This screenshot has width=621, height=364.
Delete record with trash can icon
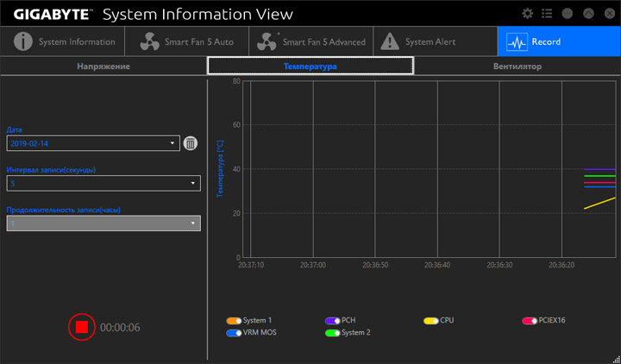[191, 143]
